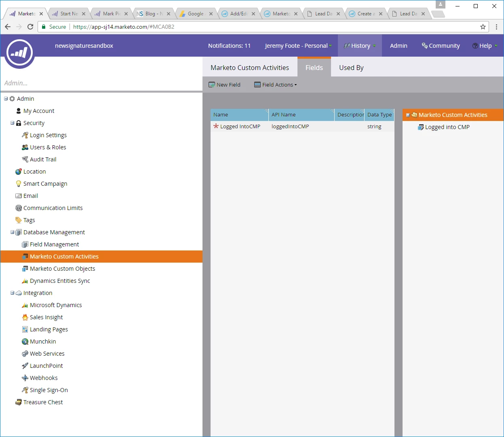Screen dimensions: 504x437
Task: Open Notifications: 11 link
Action: (229, 46)
